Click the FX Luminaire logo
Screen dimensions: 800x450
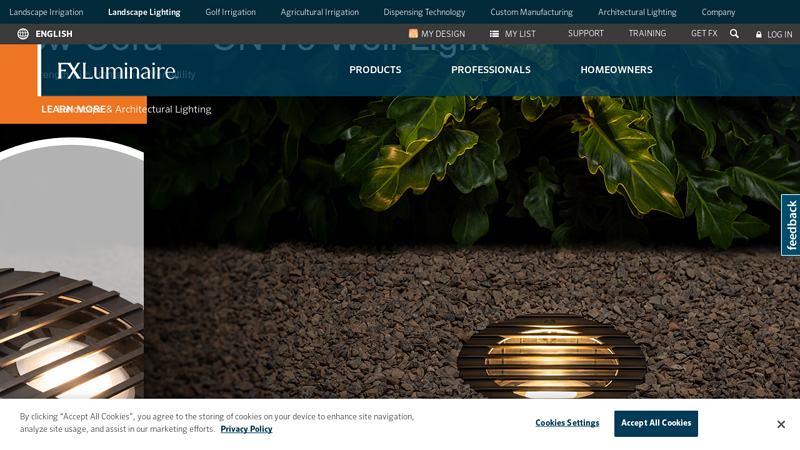click(116, 71)
